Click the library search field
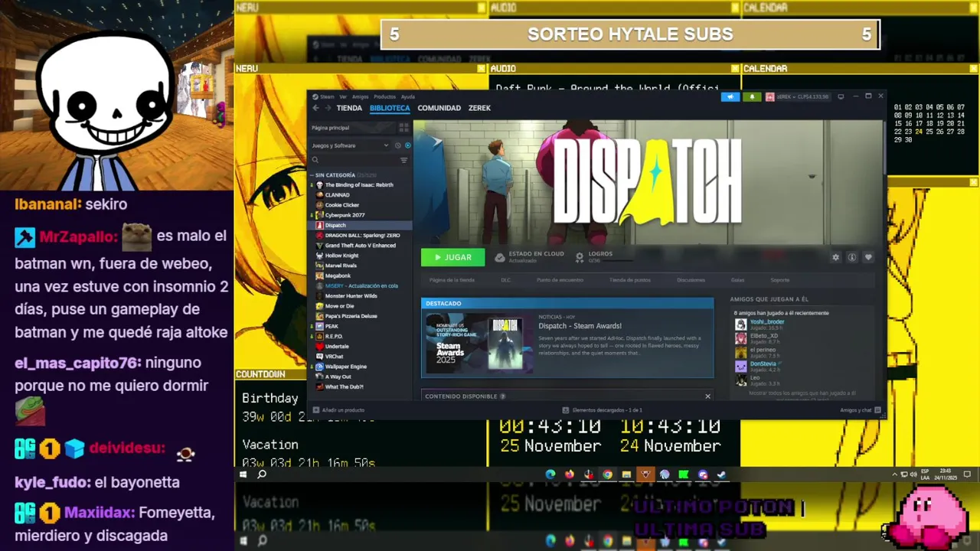Image resolution: width=980 pixels, height=551 pixels. pos(353,160)
